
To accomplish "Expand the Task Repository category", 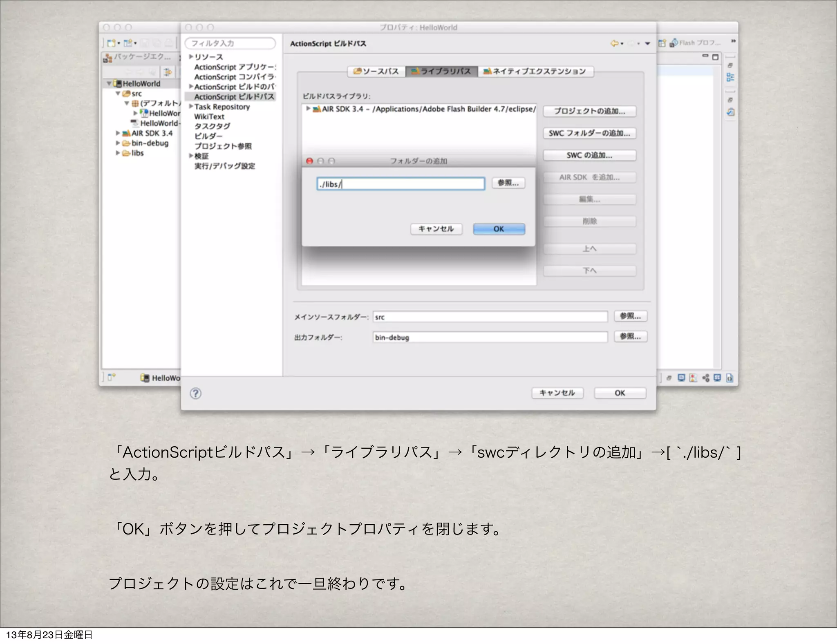I will pyautogui.click(x=190, y=106).
